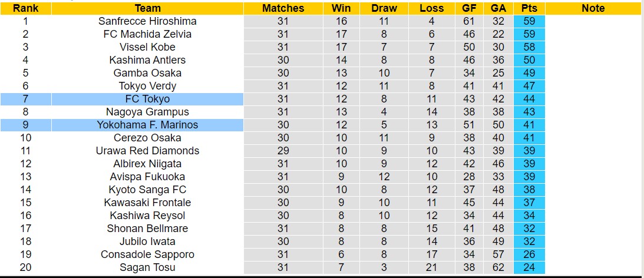
Task: Select Vissel Kobe in the table
Action: [x=147, y=47]
